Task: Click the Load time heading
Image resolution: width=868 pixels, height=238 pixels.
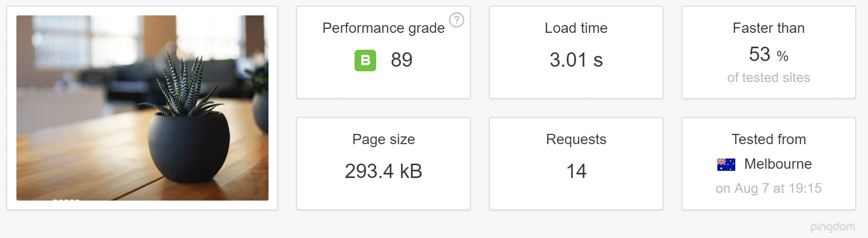Action: pos(576,28)
